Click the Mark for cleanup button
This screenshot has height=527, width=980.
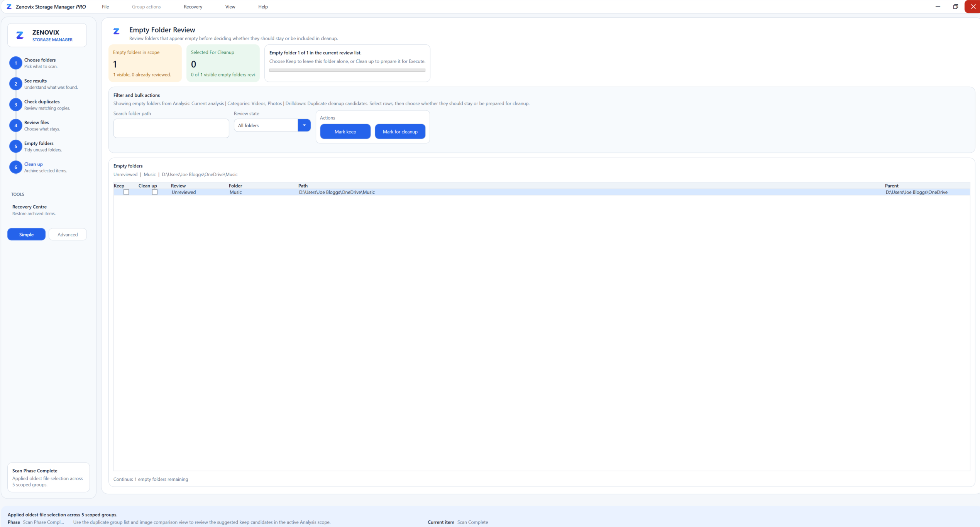[400, 132]
